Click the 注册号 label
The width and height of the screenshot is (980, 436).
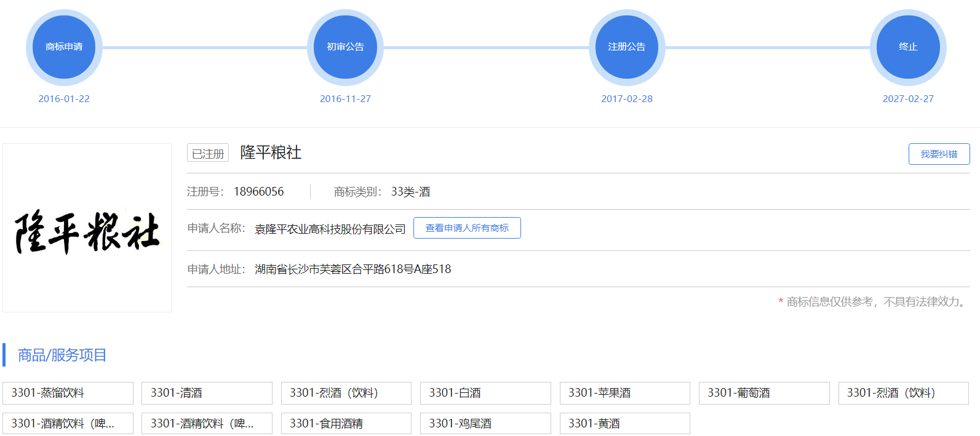point(205,191)
